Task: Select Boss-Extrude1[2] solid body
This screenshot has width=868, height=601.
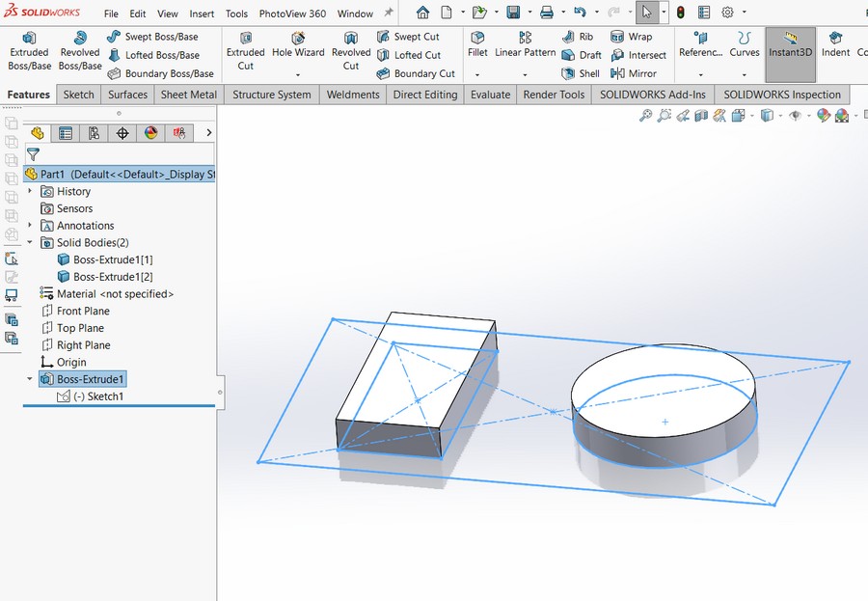Action: point(105,277)
